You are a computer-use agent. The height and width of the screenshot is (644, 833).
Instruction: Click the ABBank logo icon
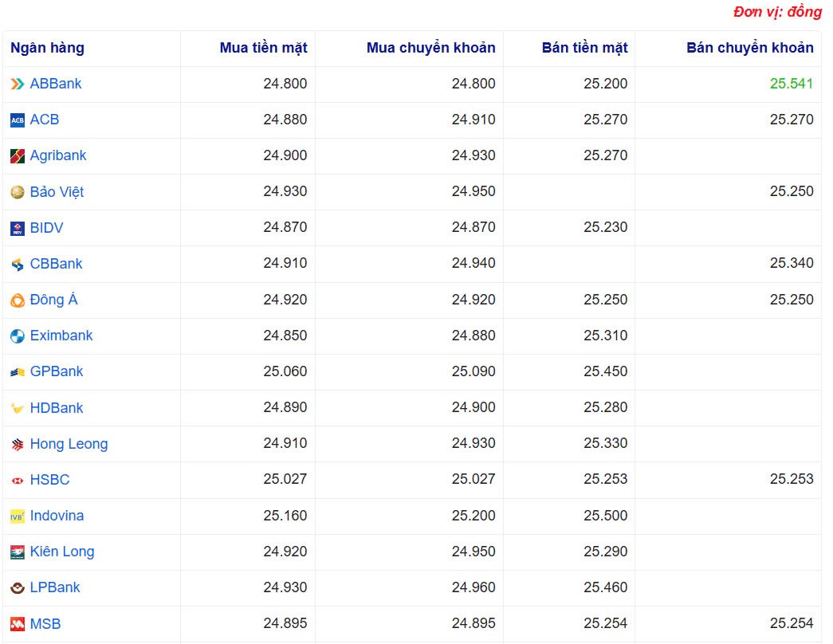[x=18, y=84]
